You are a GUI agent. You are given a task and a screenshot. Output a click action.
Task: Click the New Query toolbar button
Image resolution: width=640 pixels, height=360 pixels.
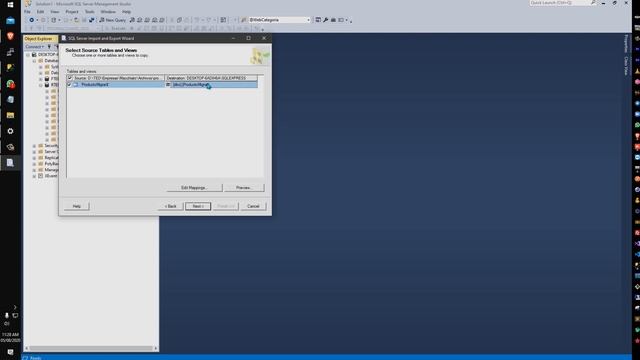coord(113,20)
